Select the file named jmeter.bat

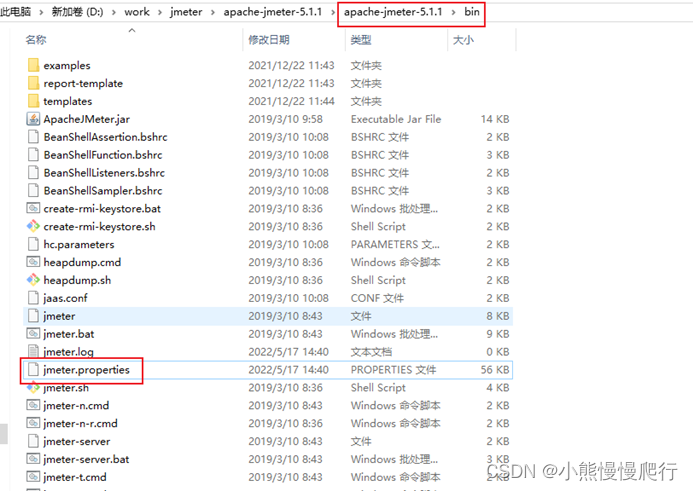(x=69, y=334)
